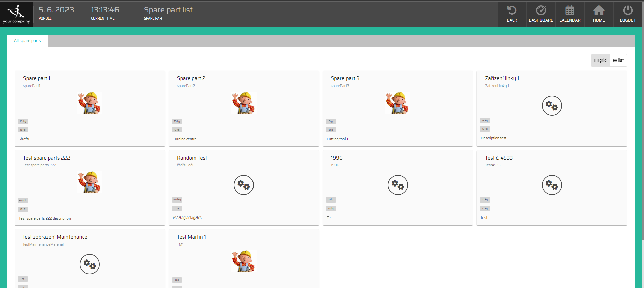Click the company logo icon
The width and height of the screenshot is (644, 288).
click(x=16, y=12)
